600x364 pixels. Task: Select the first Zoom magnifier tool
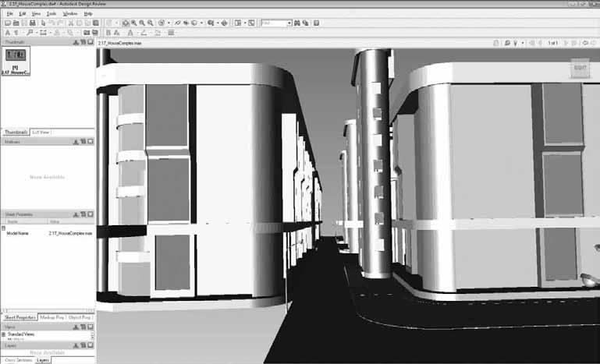tap(134, 23)
